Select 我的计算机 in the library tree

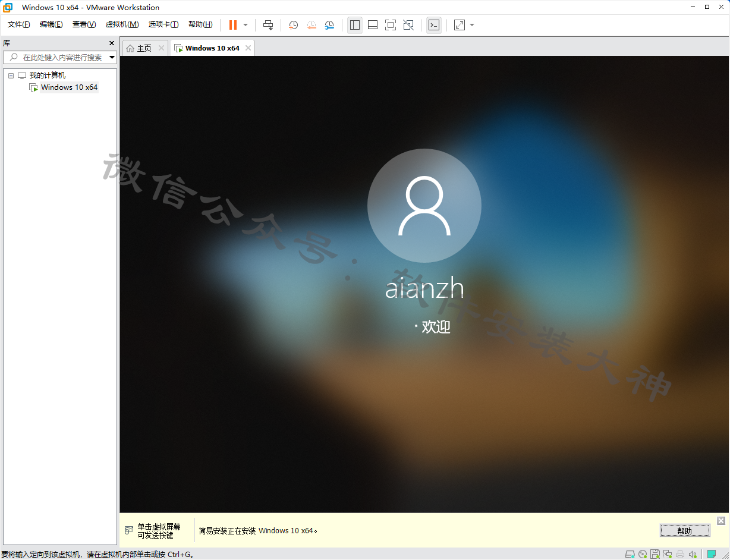coord(48,75)
